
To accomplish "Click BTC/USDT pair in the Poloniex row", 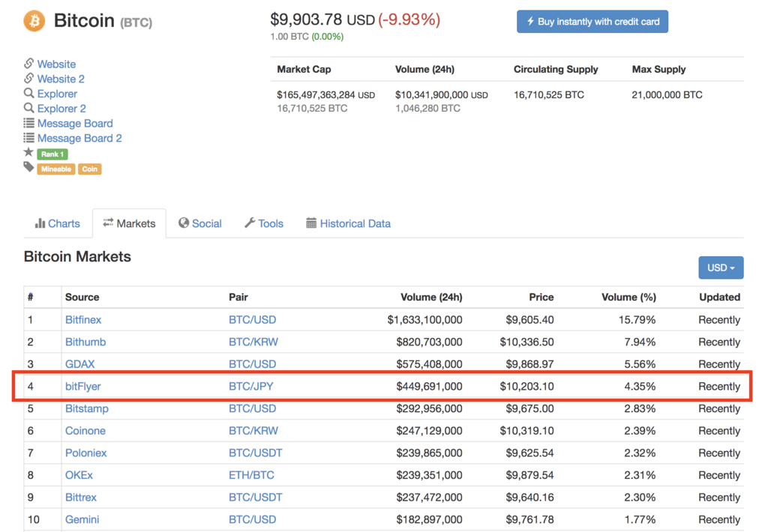I will pyautogui.click(x=255, y=453).
